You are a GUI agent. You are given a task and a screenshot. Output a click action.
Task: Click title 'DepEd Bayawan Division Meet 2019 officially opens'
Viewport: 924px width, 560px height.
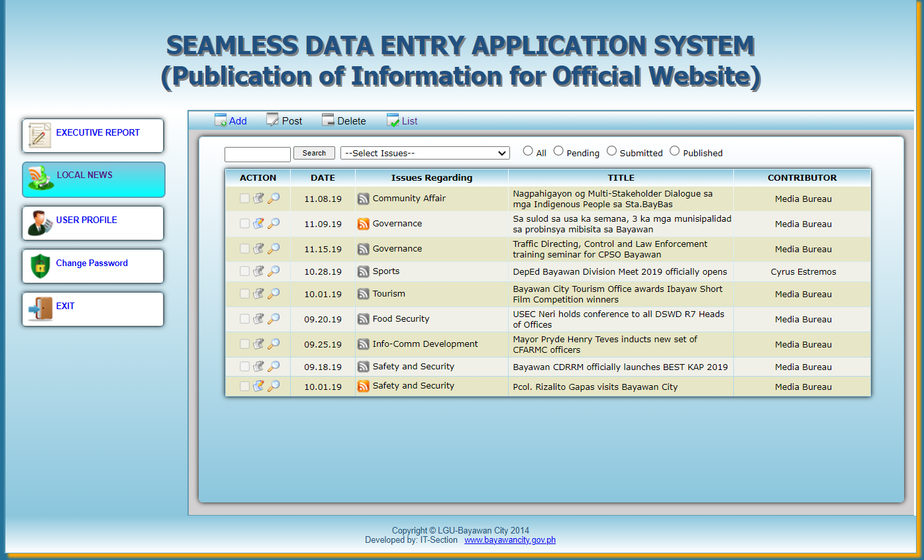pos(620,271)
